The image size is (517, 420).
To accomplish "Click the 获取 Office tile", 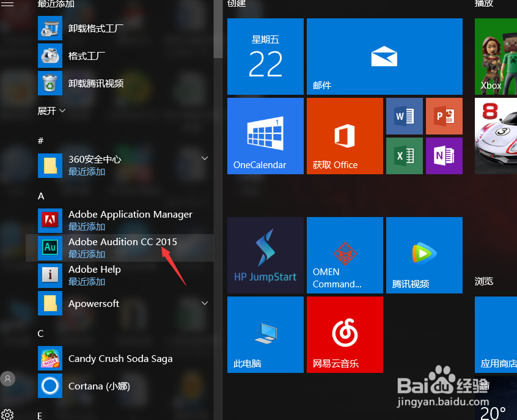I will pyautogui.click(x=345, y=136).
